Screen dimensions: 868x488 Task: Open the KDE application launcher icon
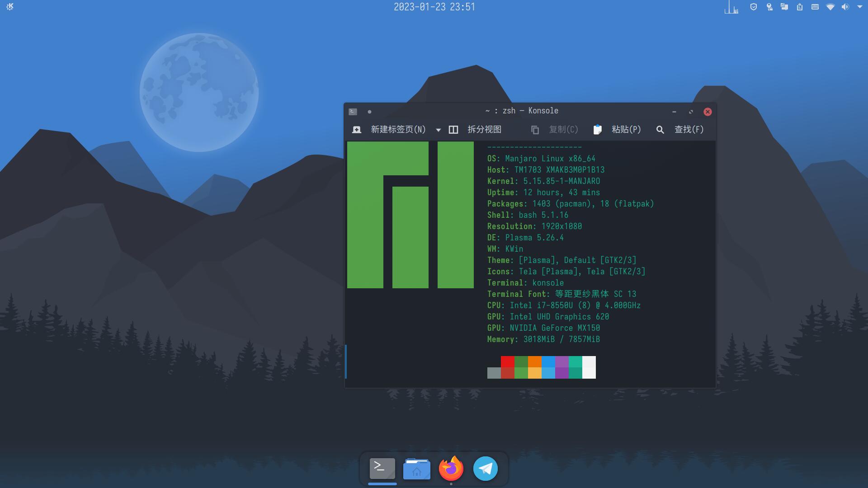click(x=10, y=7)
